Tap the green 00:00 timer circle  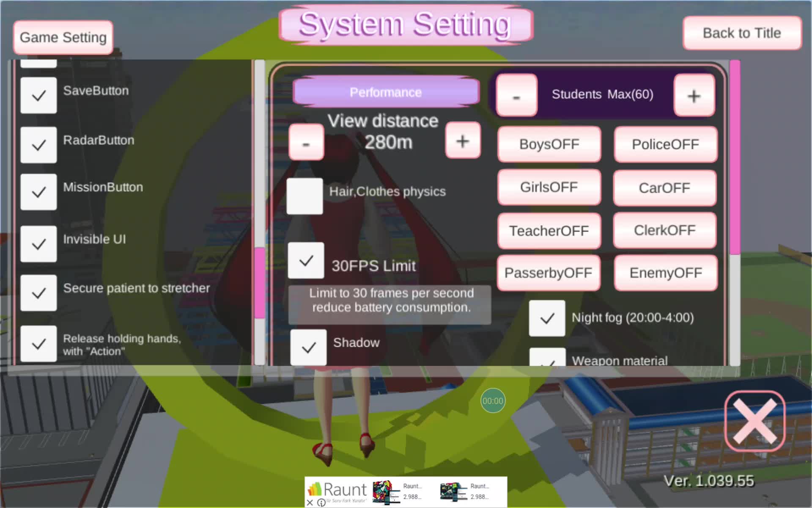click(x=493, y=400)
